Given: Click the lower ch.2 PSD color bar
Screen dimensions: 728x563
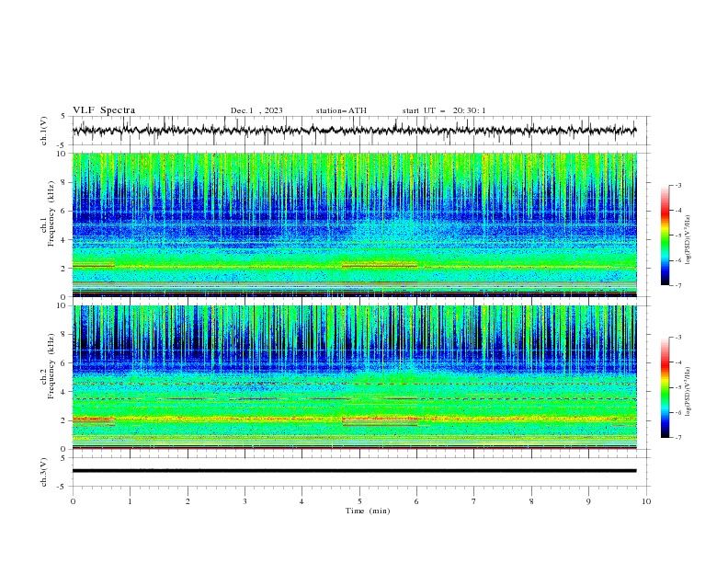Looking at the screenshot, I should tap(665, 387).
